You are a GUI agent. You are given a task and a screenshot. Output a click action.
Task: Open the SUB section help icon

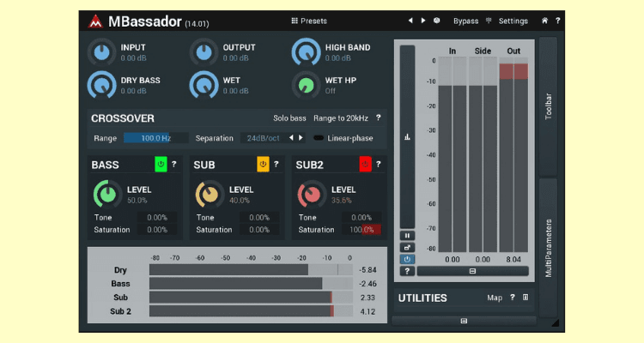[276, 164]
